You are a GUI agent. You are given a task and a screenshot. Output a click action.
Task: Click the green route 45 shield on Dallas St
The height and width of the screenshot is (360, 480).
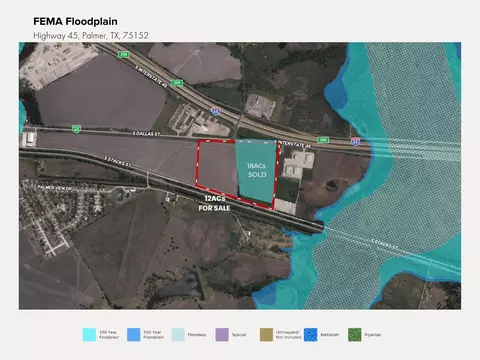coord(76,129)
